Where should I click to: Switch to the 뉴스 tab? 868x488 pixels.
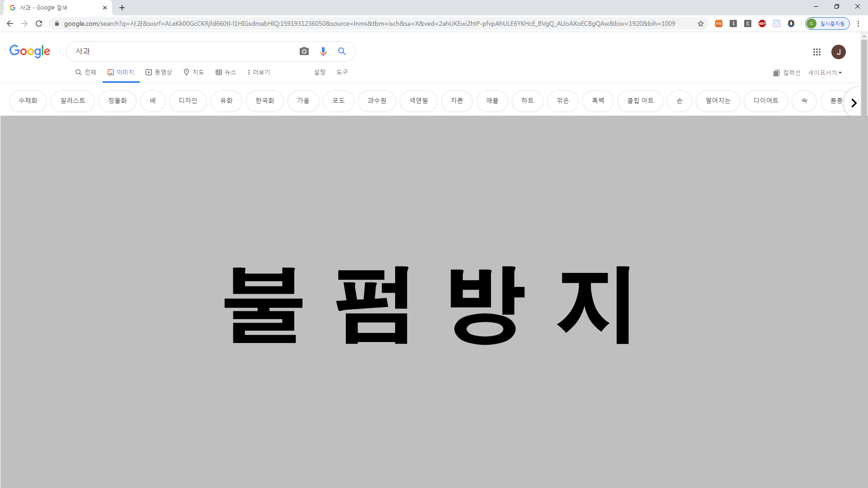coord(226,72)
